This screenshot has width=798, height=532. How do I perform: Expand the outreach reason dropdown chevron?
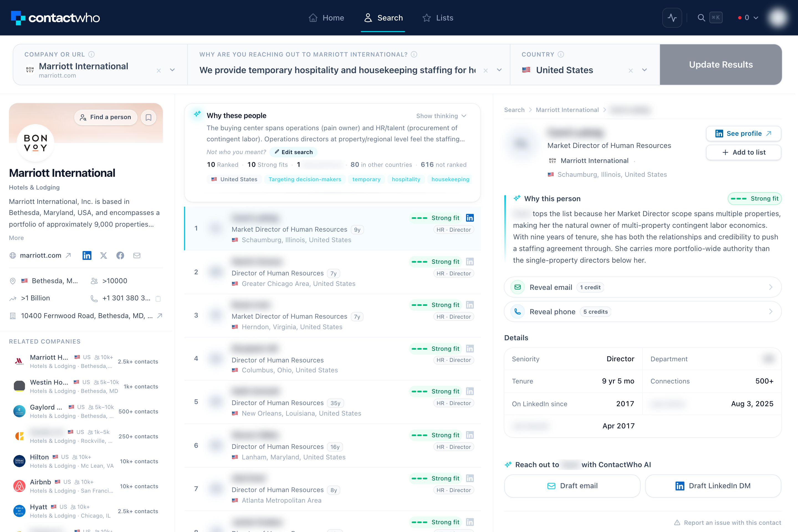click(499, 70)
